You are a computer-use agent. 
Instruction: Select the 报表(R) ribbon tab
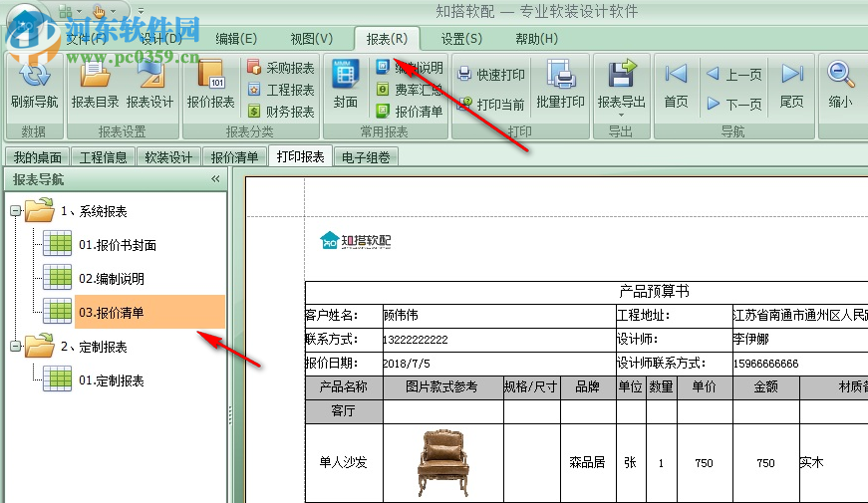(387, 39)
